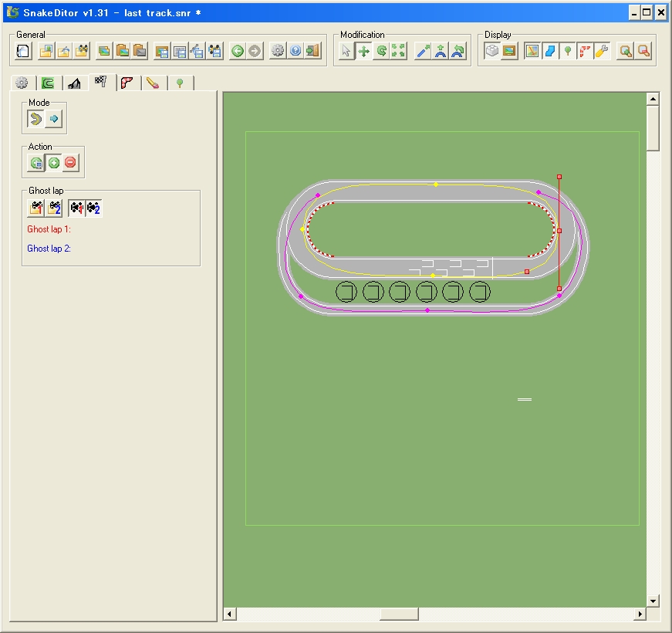Save ghost car using floppy icon
This screenshot has height=633, width=672.
214,51
